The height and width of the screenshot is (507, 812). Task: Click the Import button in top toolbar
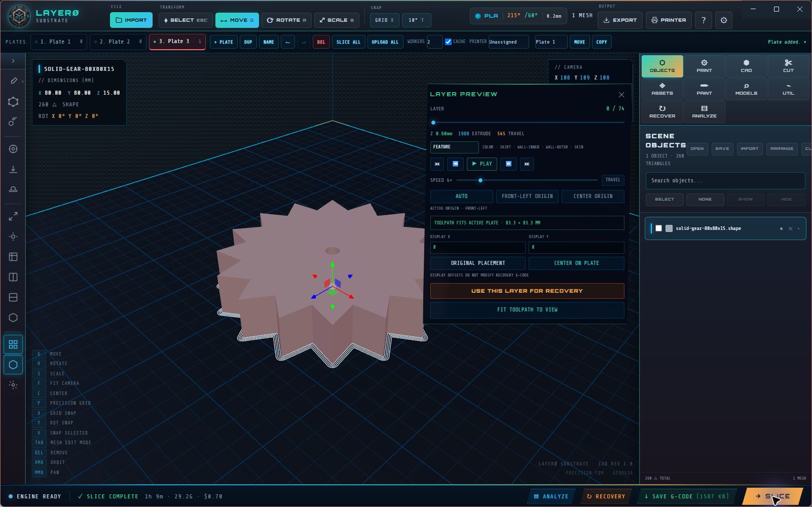(131, 20)
